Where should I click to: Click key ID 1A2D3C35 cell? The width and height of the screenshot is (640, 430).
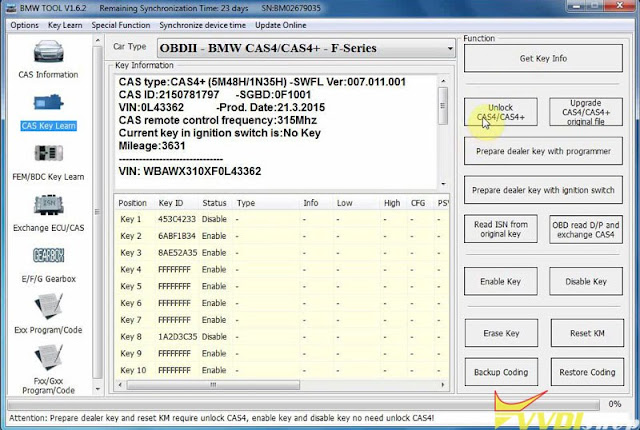click(x=177, y=337)
